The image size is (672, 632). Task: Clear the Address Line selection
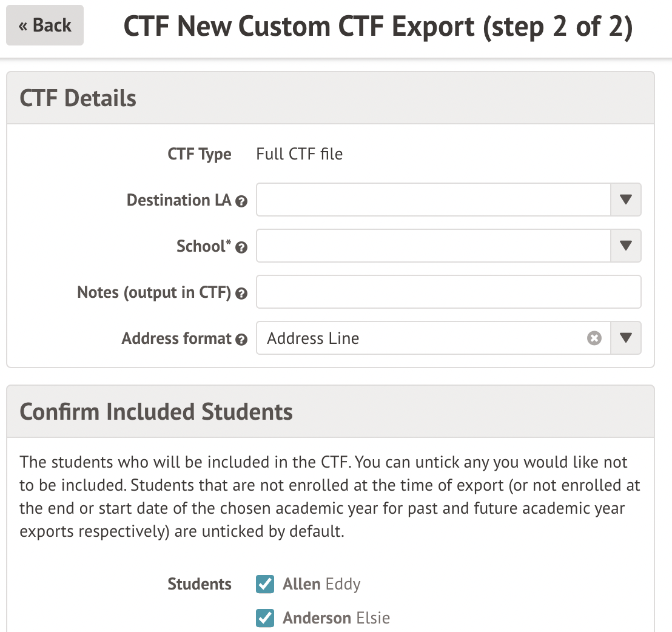(594, 338)
